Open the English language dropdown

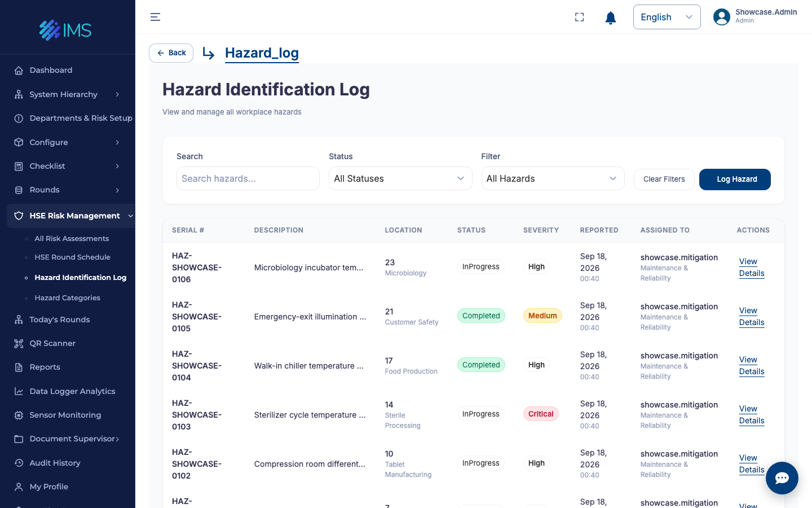pos(667,17)
